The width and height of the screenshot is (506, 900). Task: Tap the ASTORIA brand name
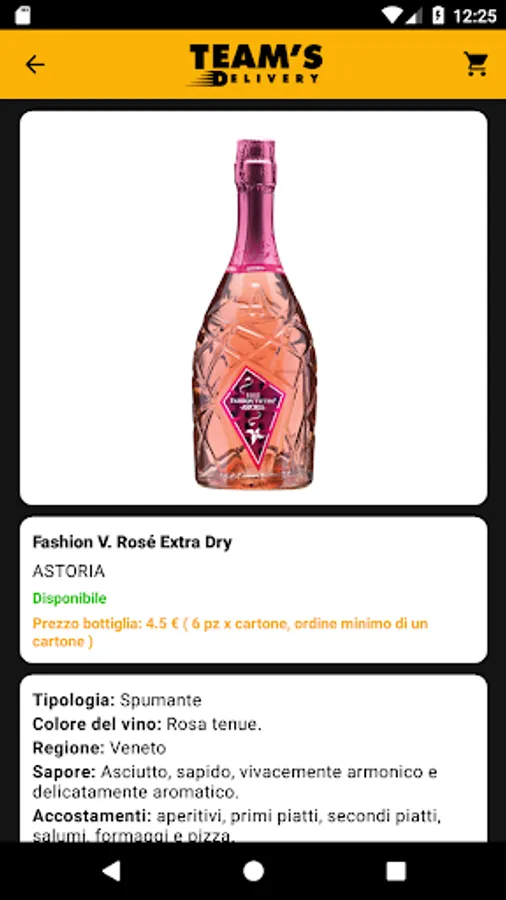click(x=69, y=571)
